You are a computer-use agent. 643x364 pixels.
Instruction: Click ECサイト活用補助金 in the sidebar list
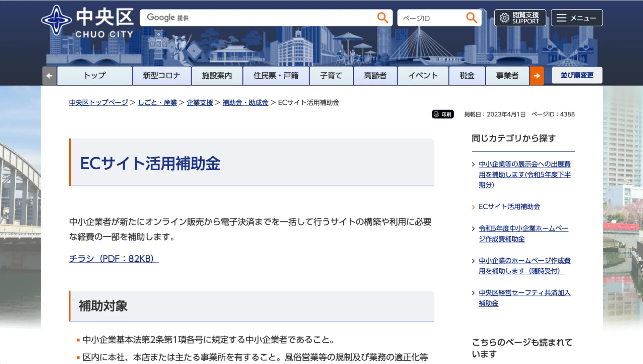[x=509, y=207]
